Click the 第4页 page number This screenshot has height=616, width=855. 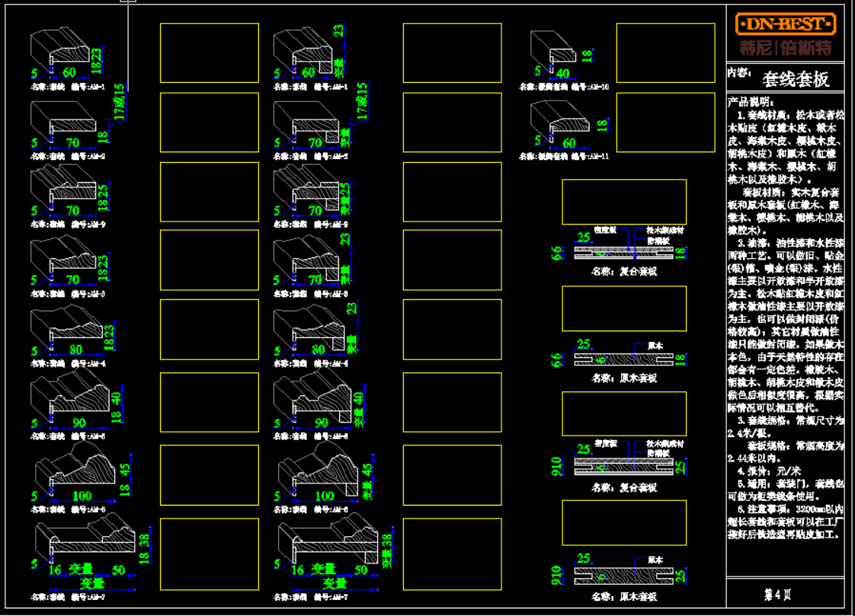777,592
